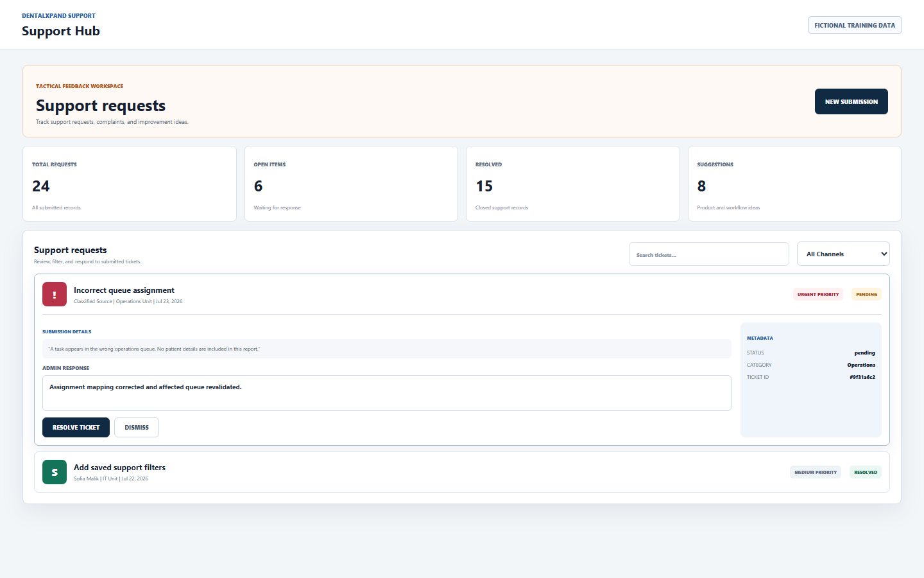Dismiss the Incorrect queue assignment ticket

(x=137, y=427)
